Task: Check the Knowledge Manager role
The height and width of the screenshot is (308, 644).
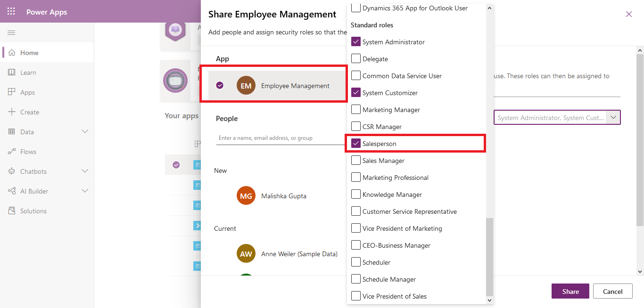Action: 356,194
